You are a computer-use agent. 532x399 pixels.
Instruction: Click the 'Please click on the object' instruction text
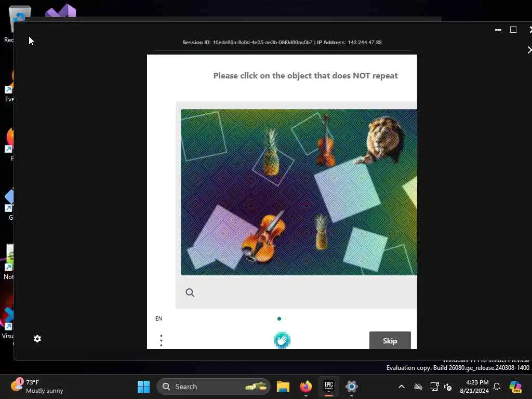click(x=305, y=76)
